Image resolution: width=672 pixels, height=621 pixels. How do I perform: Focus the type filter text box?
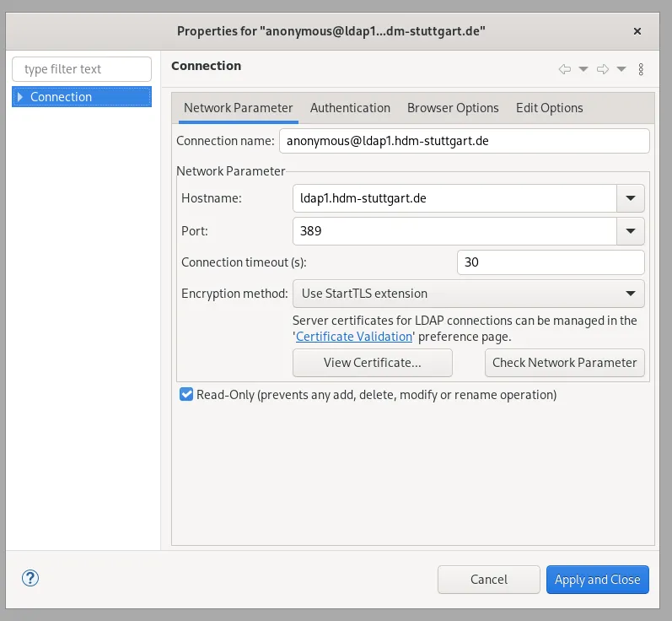pyautogui.click(x=82, y=69)
